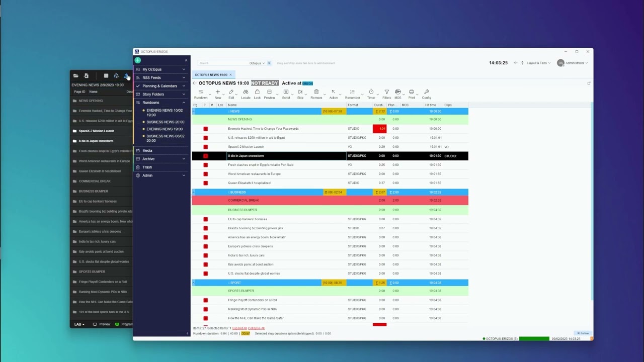Toggle the red status box on the Fresh clashes erupt row
The width and height of the screenshot is (644, 362).
(205, 165)
